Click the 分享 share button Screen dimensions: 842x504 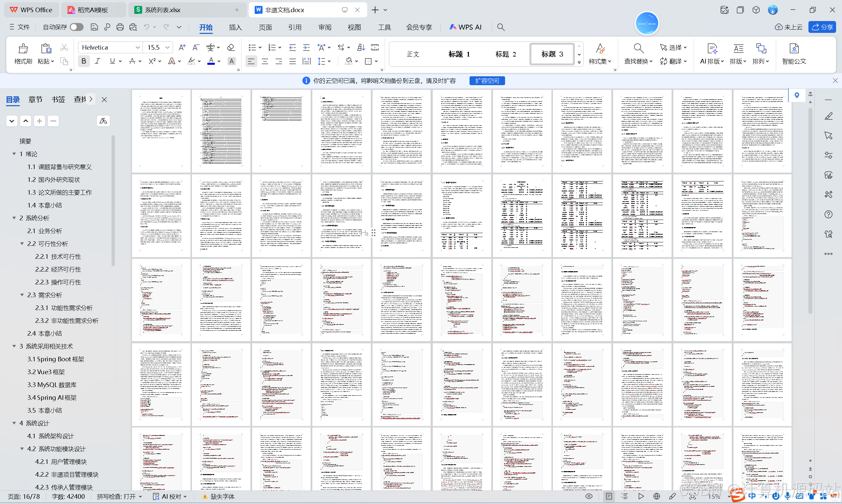[822, 27]
